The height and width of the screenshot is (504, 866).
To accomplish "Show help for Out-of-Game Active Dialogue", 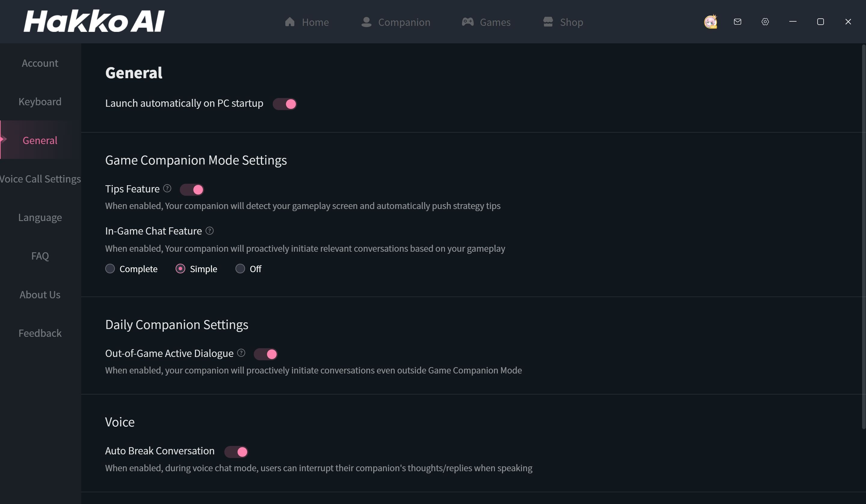I will click(x=241, y=353).
